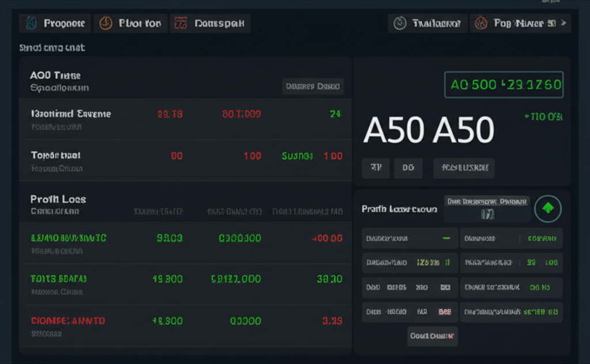Click the green-bordered A0 500 value field
The width and height of the screenshot is (590, 364).
(x=504, y=85)
